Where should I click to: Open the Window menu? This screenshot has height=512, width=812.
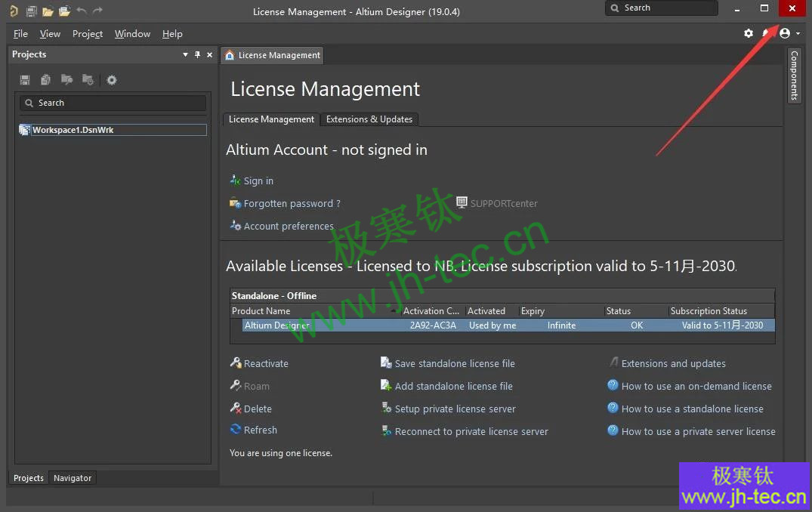tap(133, 34)
